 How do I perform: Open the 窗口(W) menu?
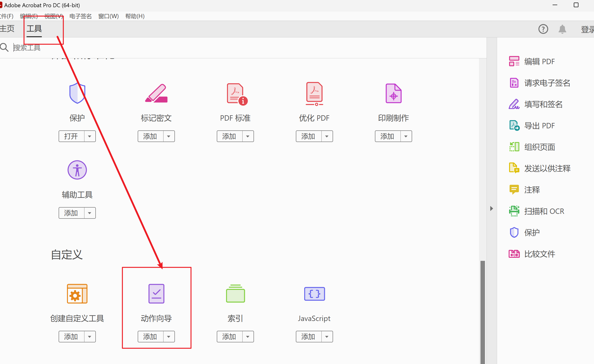point(108,16)
